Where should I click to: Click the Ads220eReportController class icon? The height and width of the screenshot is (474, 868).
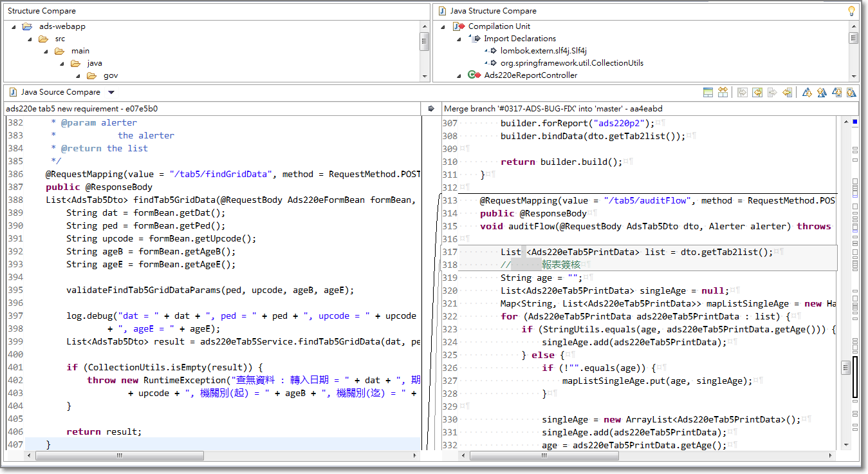[475, 75]
